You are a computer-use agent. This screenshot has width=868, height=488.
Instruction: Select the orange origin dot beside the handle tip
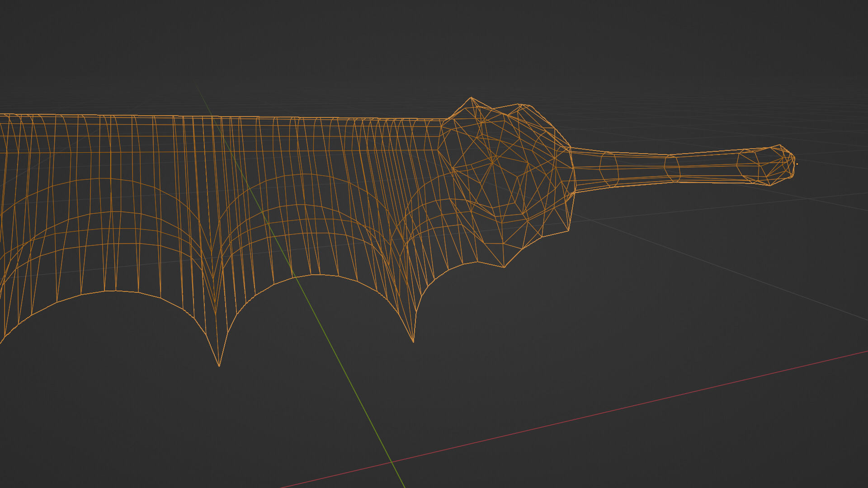(x=797, y=164)
